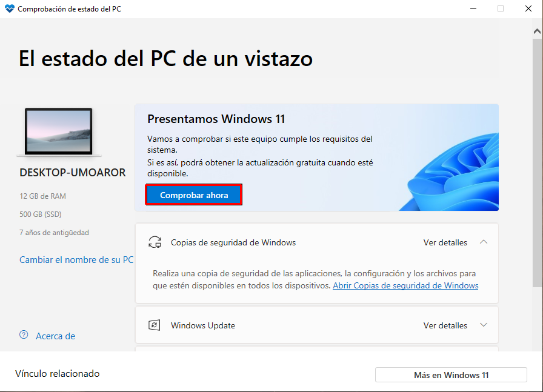Minimize the PC Health Check window
This screenshot has height=392, width=543.
point(473,8)
